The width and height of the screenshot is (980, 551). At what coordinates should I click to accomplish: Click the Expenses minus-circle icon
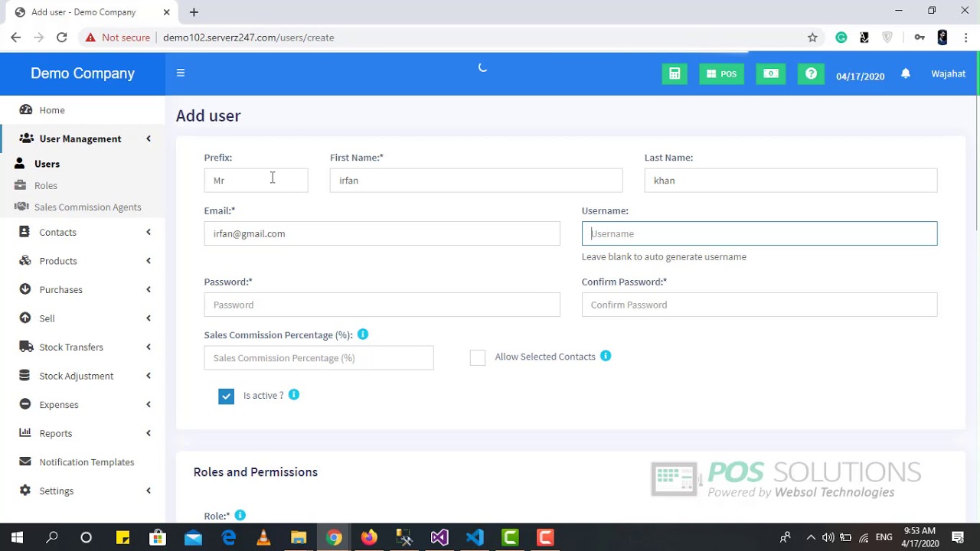point(25,404)
